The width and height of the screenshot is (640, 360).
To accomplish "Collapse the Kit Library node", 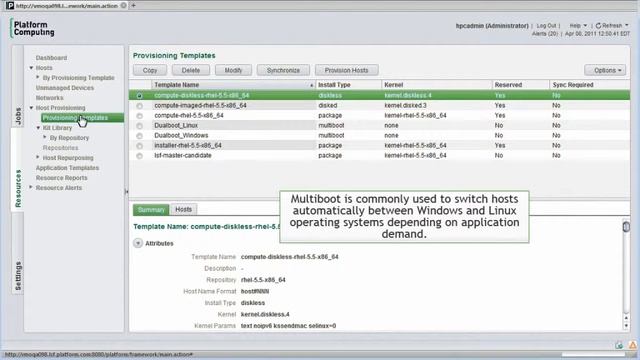I will coord(38,128).
